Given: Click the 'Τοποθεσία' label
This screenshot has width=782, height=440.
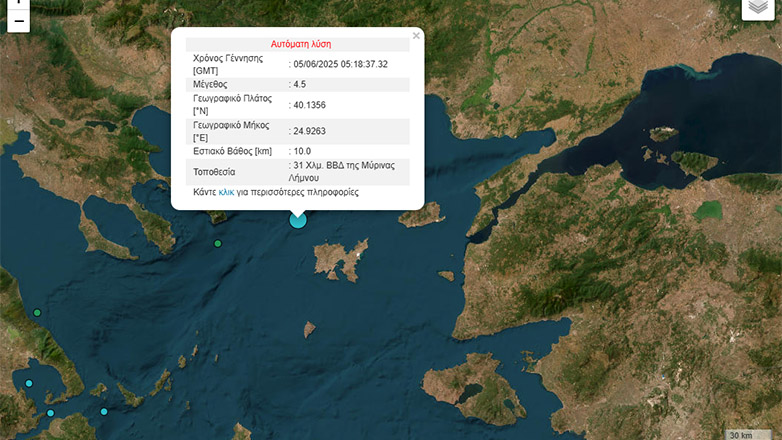Looking at the screenshot, I should tap(214, 172).
